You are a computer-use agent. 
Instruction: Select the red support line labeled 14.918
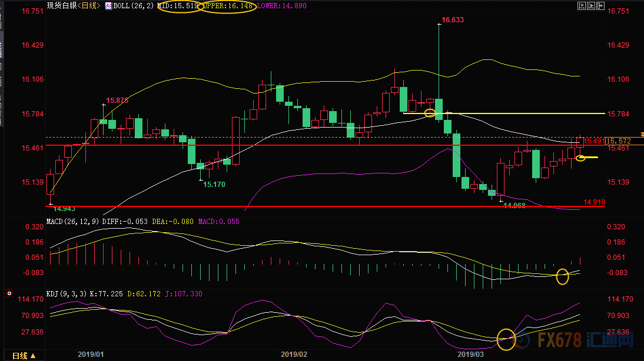[294, 206]
